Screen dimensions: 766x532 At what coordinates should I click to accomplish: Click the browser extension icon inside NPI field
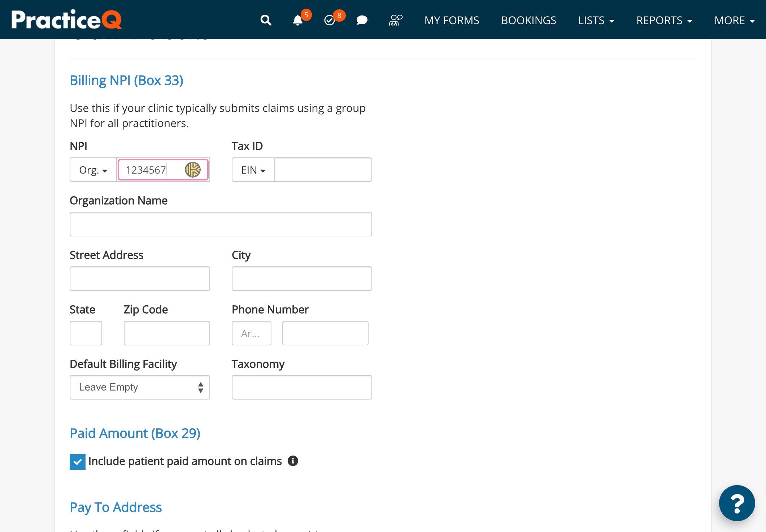pyautogui.click(x=193, y=170)
